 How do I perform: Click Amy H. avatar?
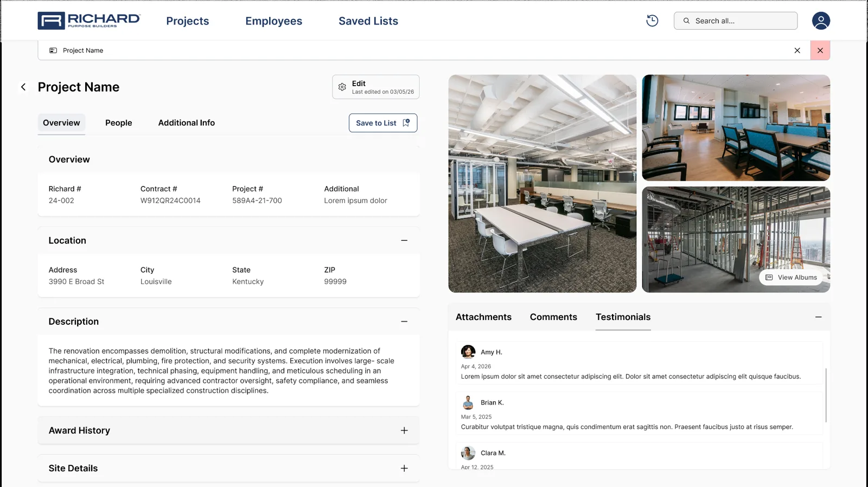[x=468, y=352]
